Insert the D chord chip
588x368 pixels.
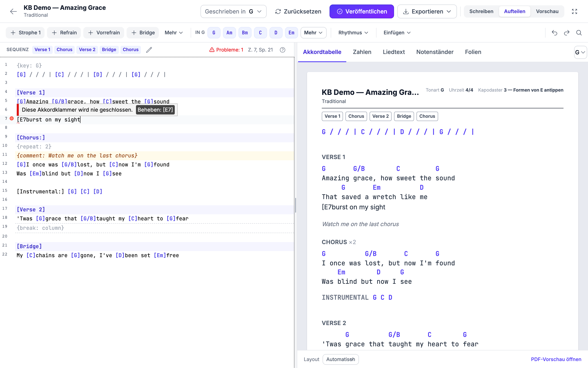click(276, 33)
